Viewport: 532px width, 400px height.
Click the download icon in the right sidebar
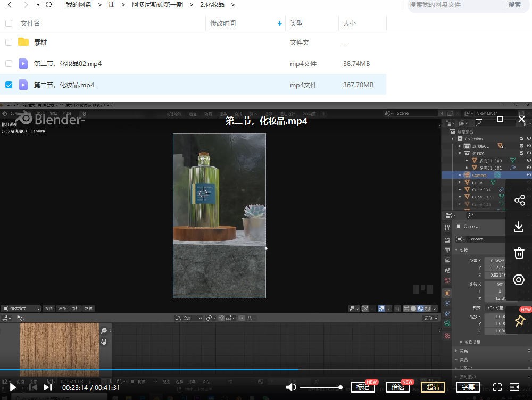pos(519,227)
